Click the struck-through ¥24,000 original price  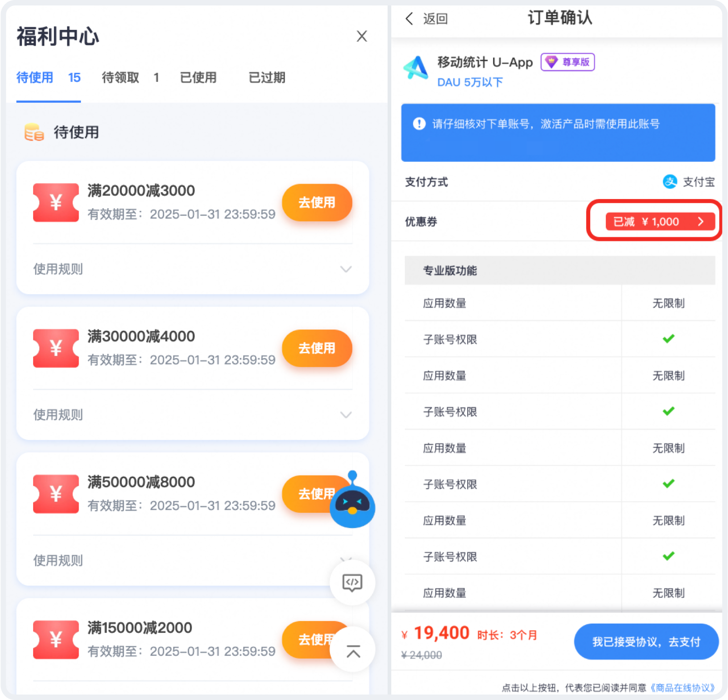(x=421, y=655)
